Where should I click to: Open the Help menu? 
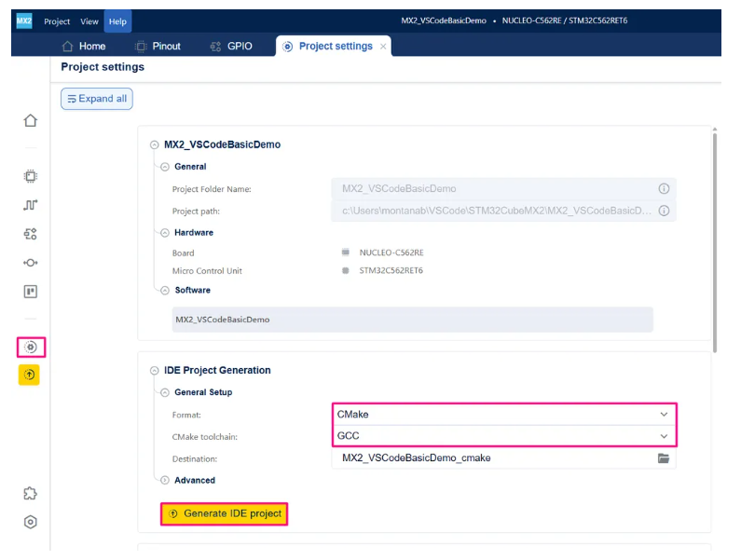click(x=117, y=21)
